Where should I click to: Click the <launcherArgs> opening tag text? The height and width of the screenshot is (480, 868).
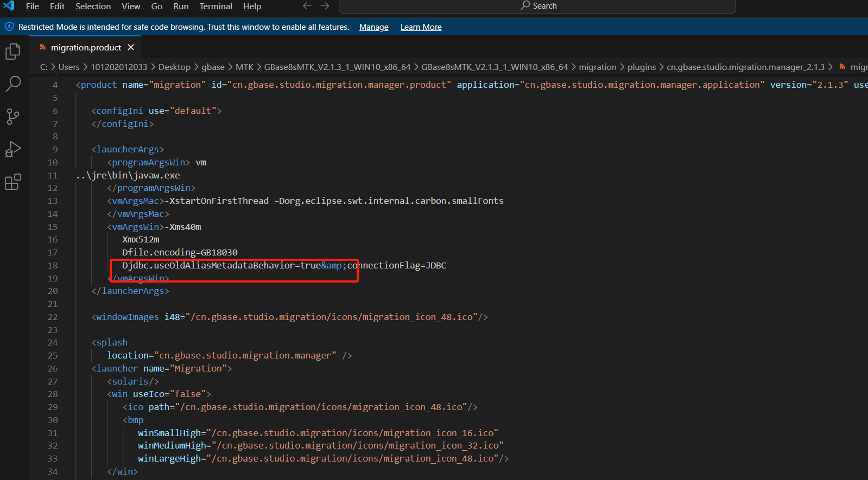coord(128,150)
